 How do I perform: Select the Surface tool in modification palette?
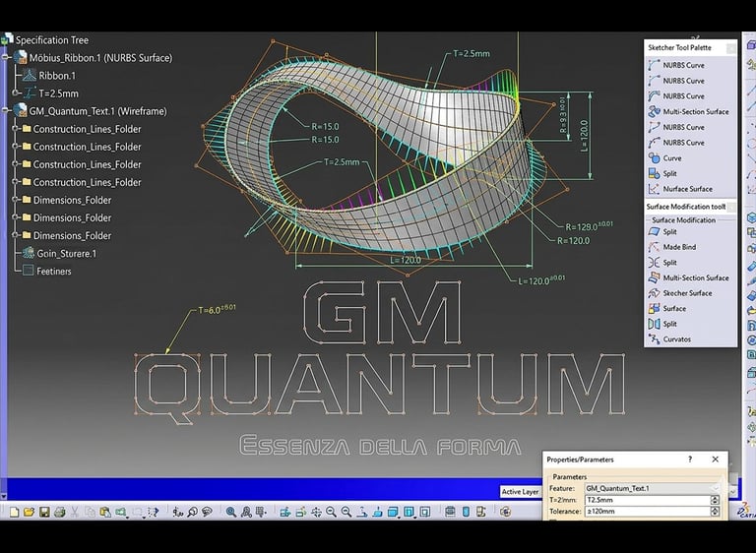667,309
